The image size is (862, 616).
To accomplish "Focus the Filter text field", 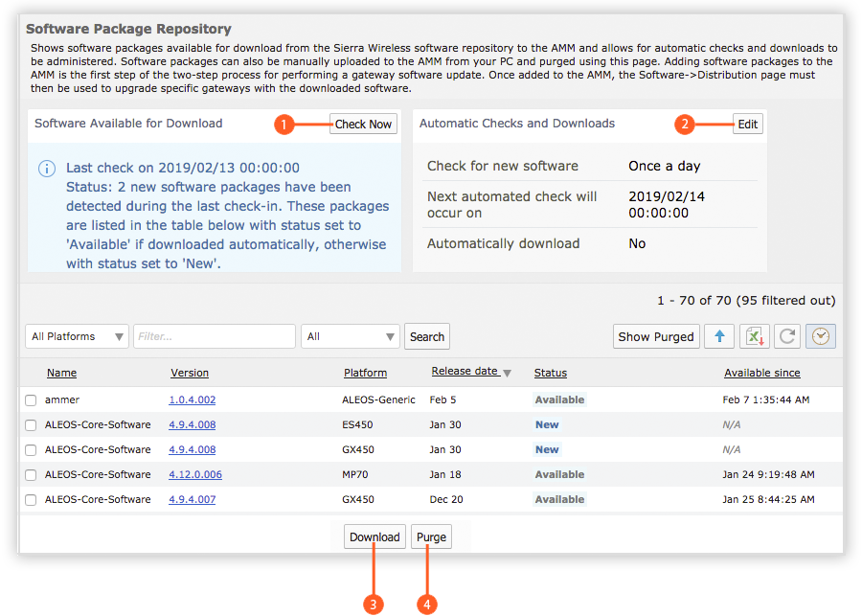I will point(215,336).
